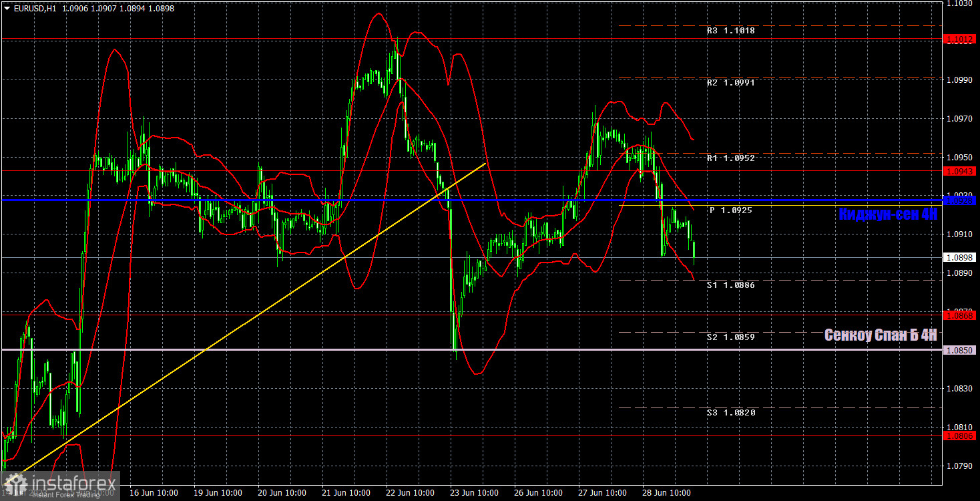The image size is (980, 501).
Task: Select the pink Senkou Span B horizontal line
Action: (x=471, y=350)
